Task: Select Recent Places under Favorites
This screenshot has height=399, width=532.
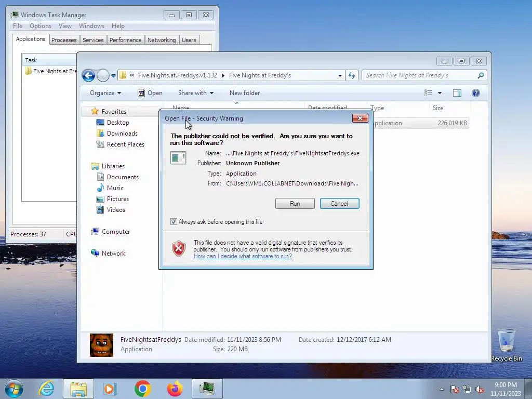Action: tap(125, 144)
